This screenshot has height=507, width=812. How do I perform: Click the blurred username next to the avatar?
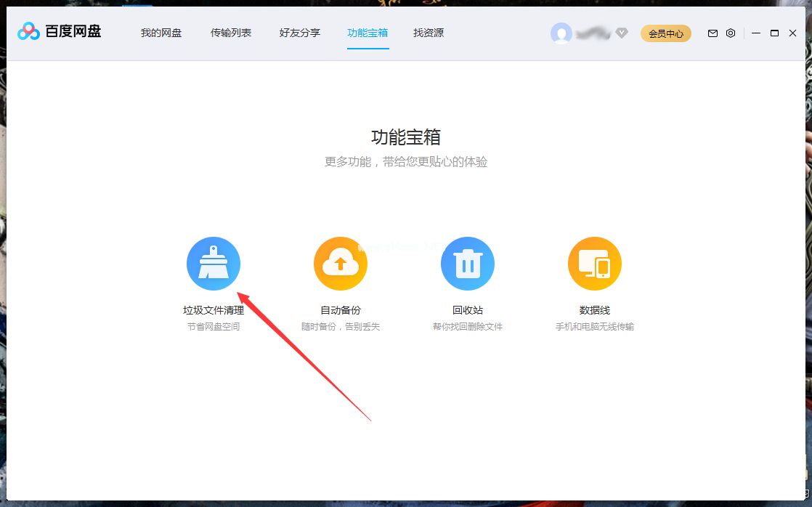pos(596,33)
